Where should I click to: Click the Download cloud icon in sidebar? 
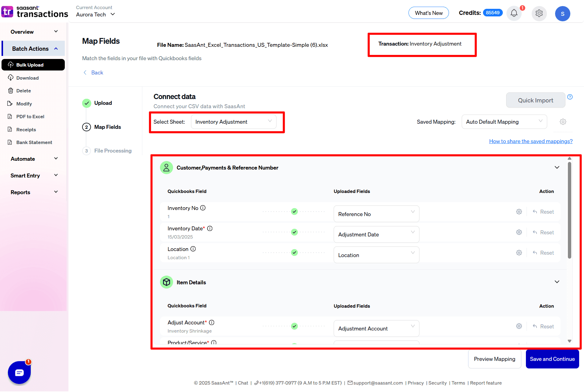tap(11, 78)
